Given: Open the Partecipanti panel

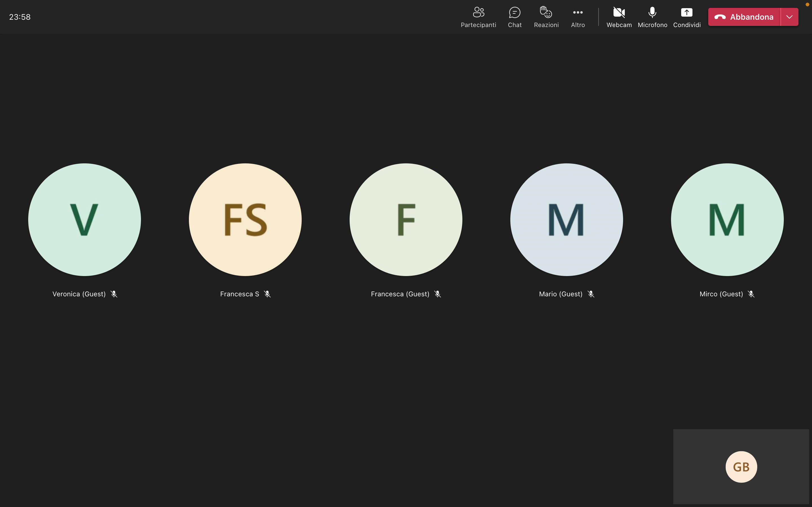Looking at the screenshot, I should pos(478,17).
